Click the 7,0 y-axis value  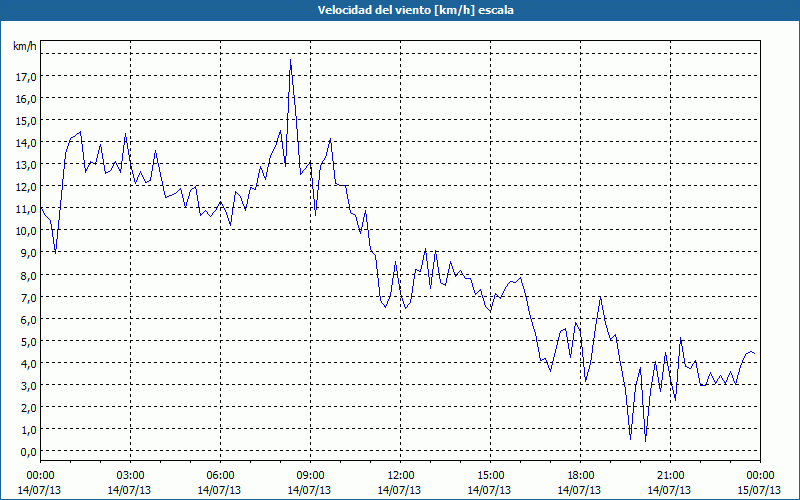click(x=28, y=297)
